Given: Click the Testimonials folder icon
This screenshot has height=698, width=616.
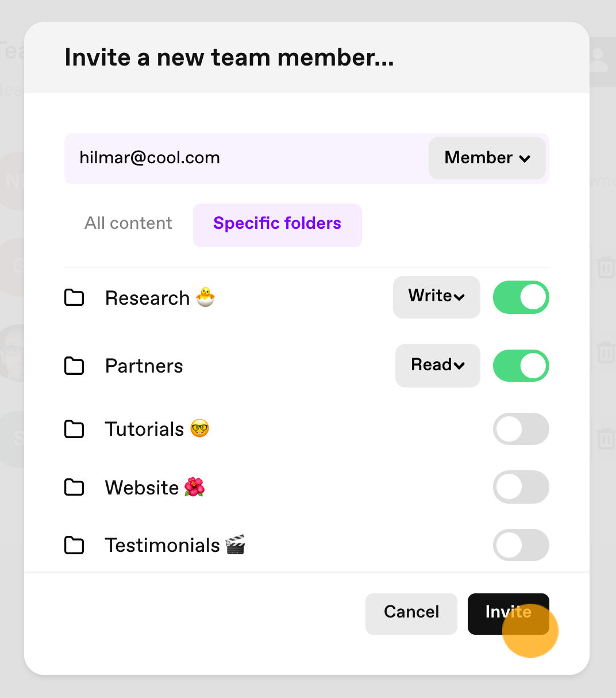Looking at the screenshot, I should click(74, 545).
